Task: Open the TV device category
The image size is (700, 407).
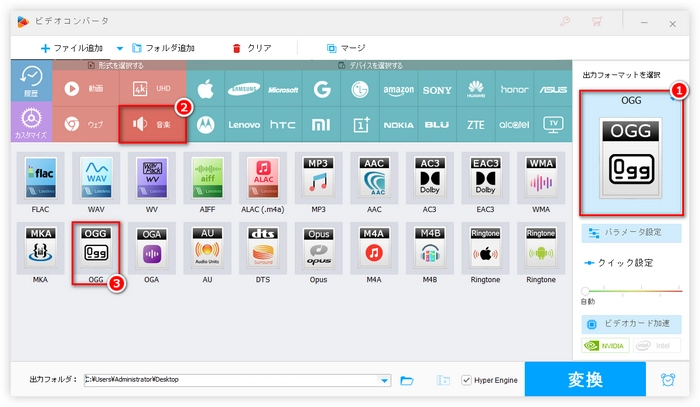Action: point(553,125)
